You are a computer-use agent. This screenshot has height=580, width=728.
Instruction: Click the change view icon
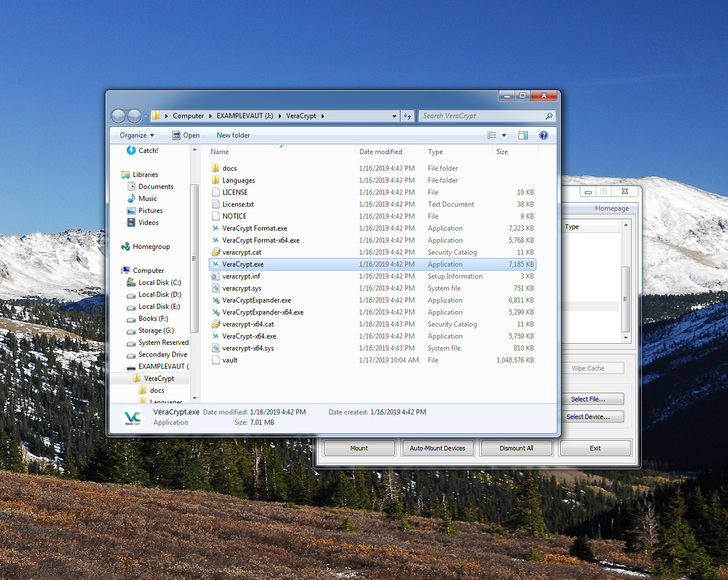[492, 135]
